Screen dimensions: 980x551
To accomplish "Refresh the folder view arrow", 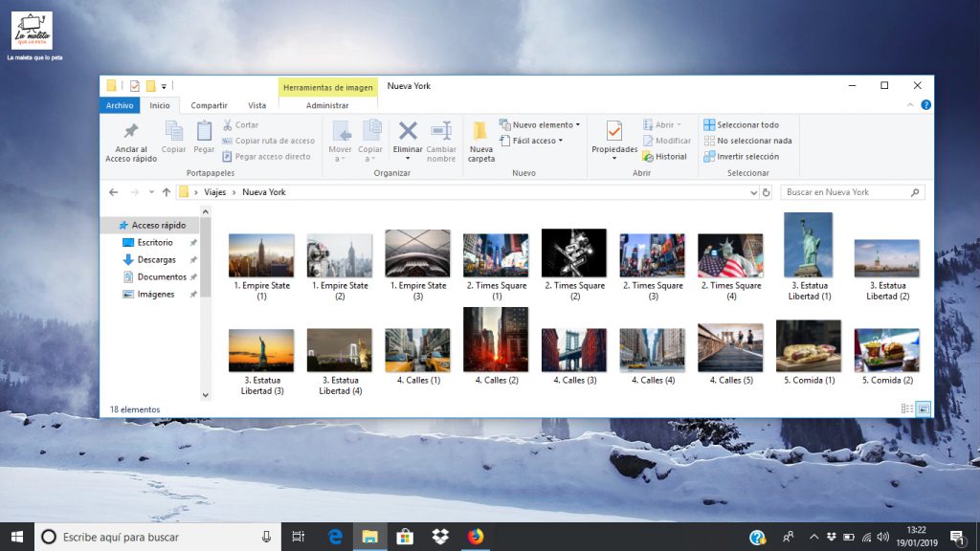I will pos(767,192).
